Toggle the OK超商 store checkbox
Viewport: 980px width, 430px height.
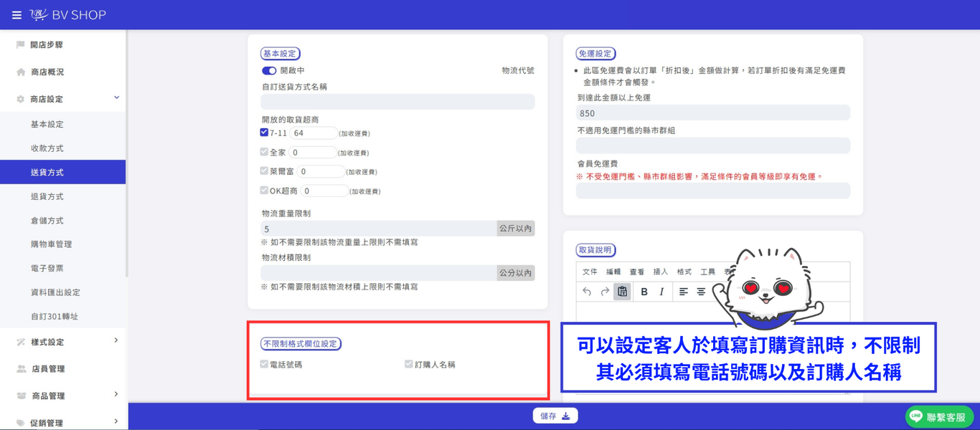264,191
